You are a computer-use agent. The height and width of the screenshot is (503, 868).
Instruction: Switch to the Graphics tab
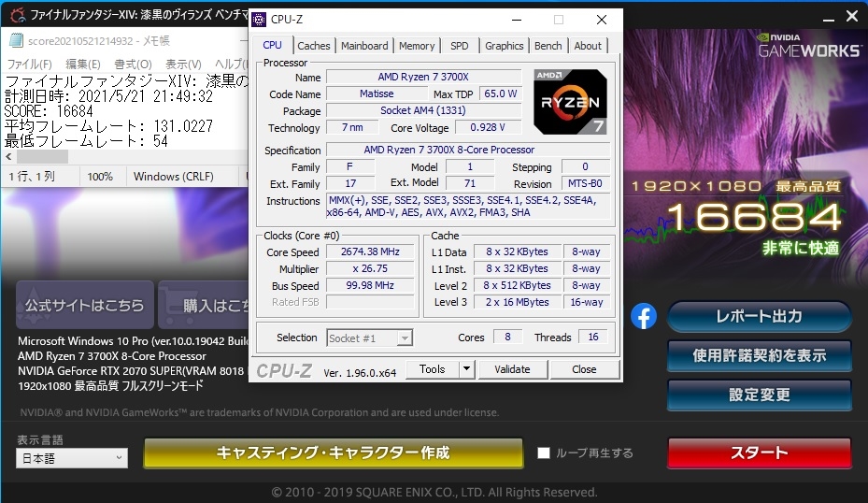504,46
